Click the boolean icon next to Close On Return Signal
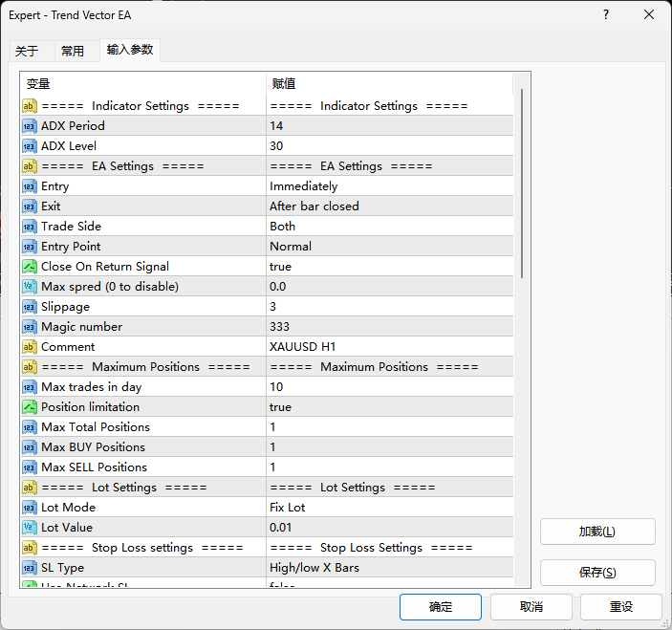 [30, 267]
